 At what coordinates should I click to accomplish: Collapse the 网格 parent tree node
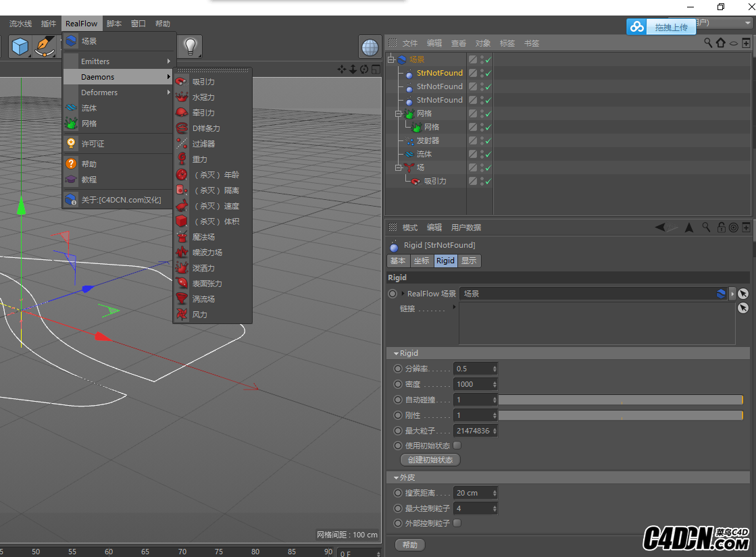398,113
